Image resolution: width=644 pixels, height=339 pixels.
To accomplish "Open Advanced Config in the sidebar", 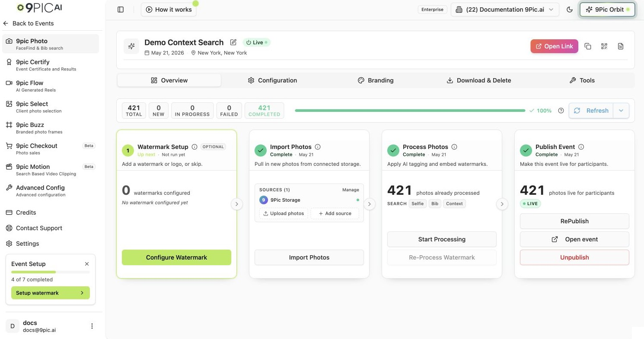I will 51,190.
